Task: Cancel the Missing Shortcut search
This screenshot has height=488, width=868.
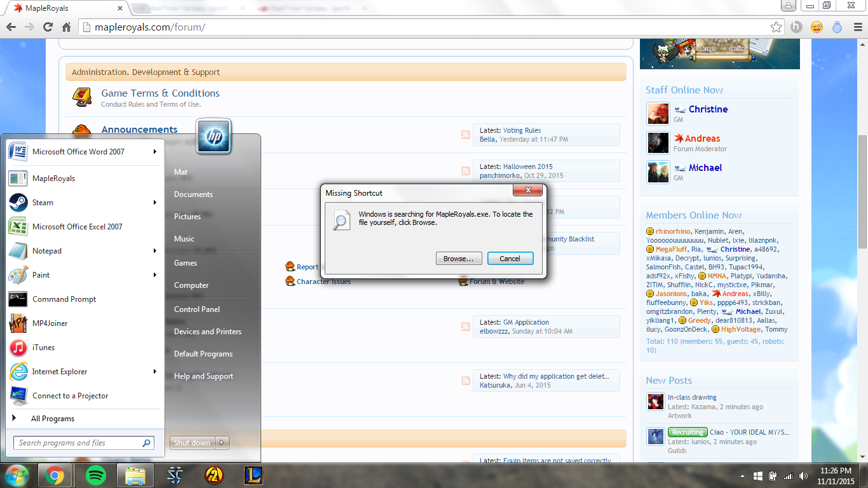Action: (510, 259)
